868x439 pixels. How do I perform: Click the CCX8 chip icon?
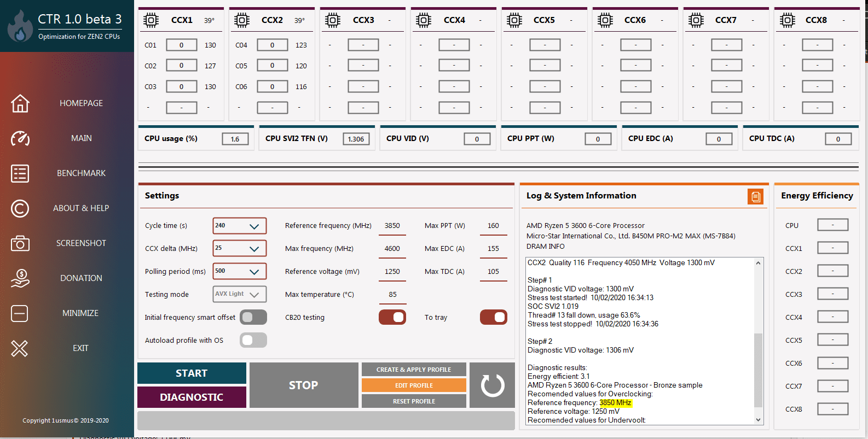pos(788,20)
